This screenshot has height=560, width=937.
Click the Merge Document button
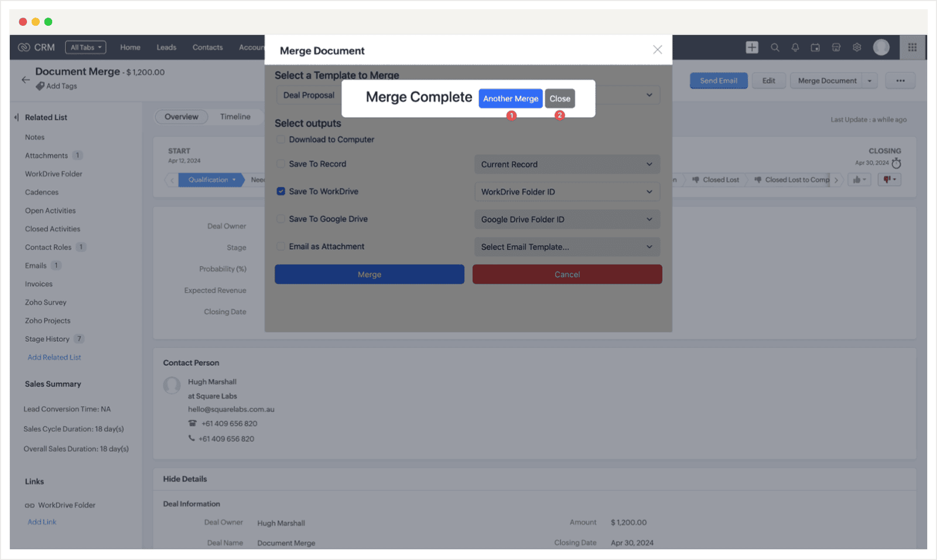coord(827,81)
